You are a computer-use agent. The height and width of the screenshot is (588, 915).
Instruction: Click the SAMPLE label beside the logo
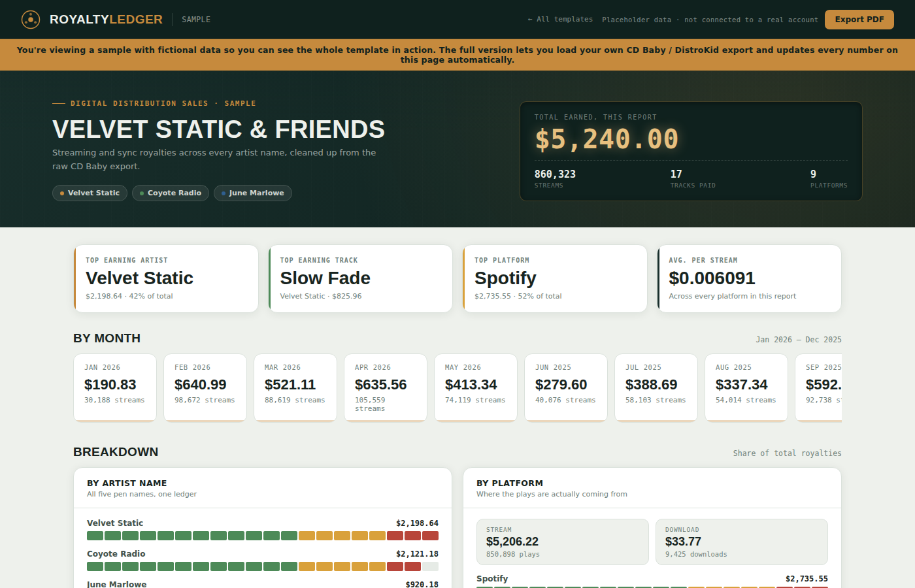tap(196, 20)
